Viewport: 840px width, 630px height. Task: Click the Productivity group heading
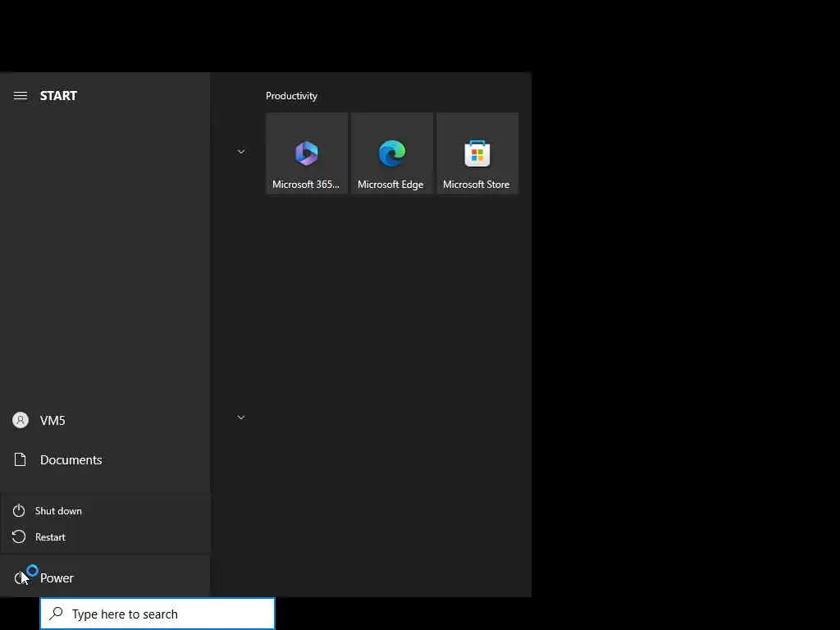(x=291, y=96)
